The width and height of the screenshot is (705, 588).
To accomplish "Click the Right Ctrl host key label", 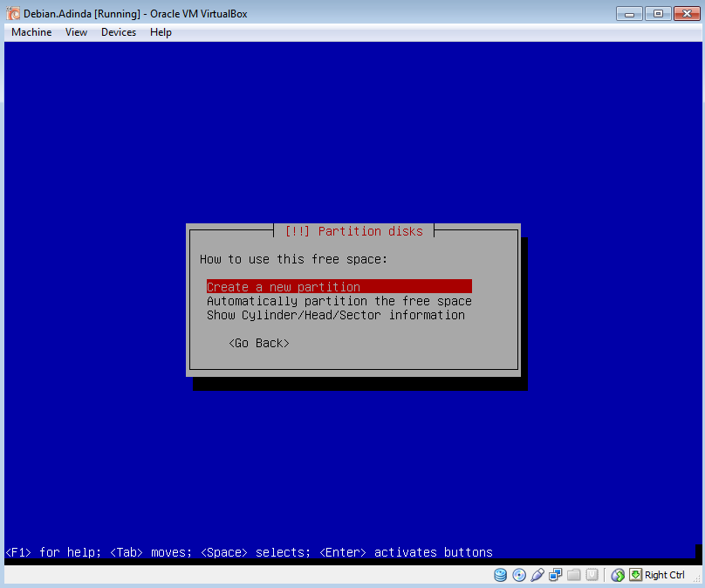I will click(x=665, y=575).
